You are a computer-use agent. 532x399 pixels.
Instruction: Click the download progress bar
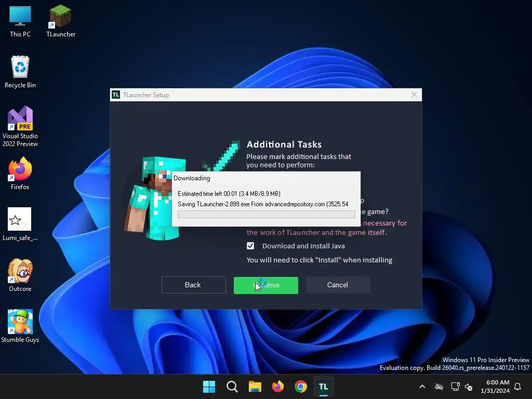267,214
